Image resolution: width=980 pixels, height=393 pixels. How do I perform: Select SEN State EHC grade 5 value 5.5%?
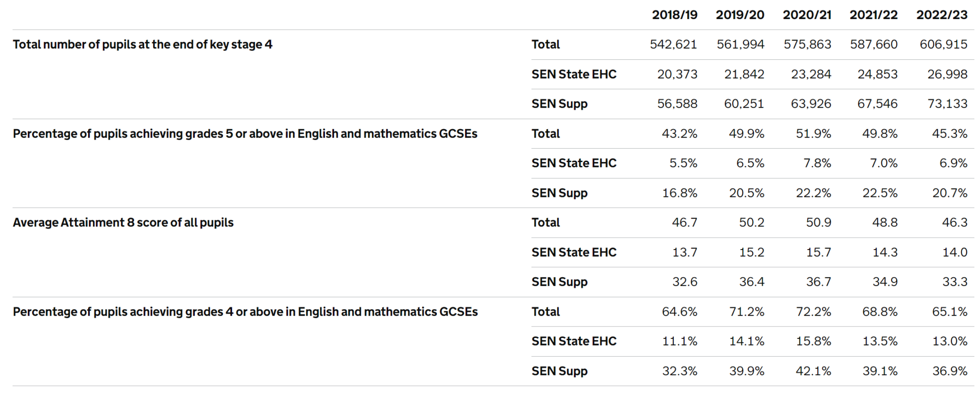coord(683,164)
